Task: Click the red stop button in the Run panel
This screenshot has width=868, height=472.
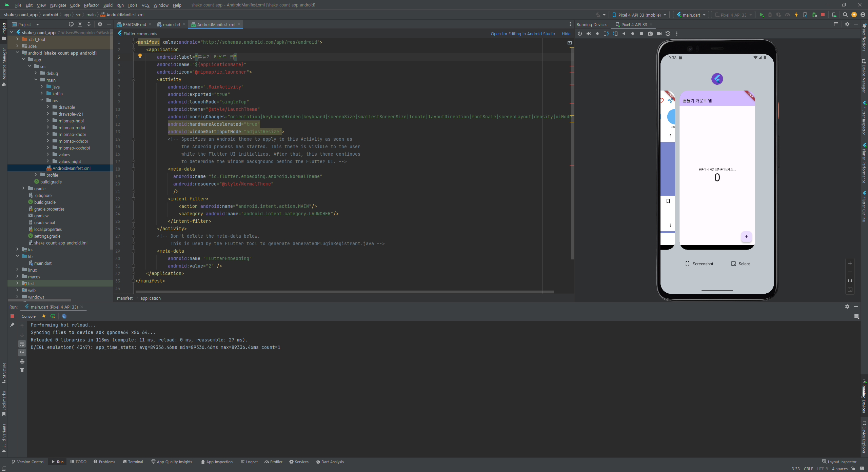Action: click(x=12, y=316)
